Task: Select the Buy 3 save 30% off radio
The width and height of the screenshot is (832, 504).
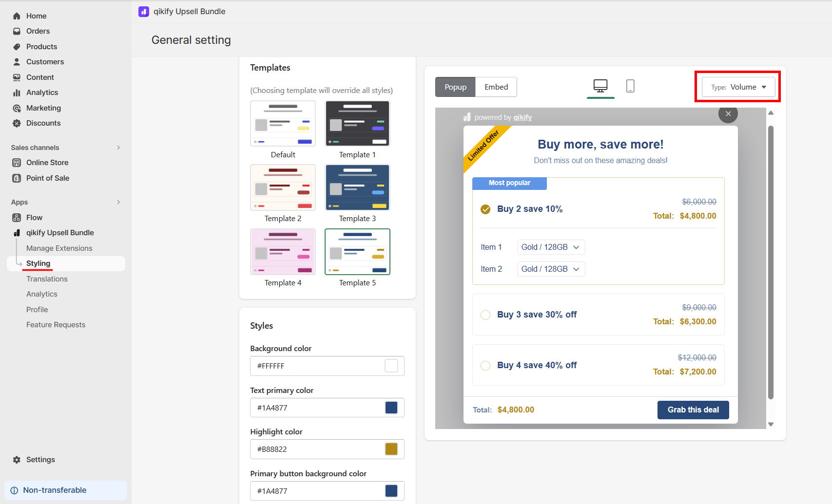Action: 485,315
